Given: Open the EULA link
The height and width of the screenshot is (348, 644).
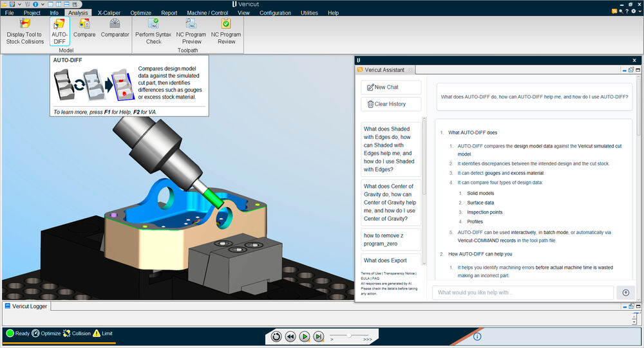Looking at the screenshot, I should 365,279.
